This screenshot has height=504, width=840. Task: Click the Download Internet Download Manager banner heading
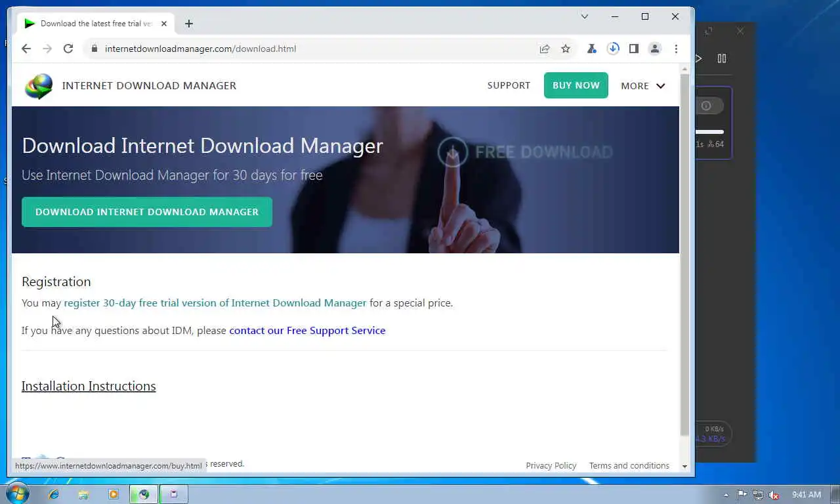point(202,146)
